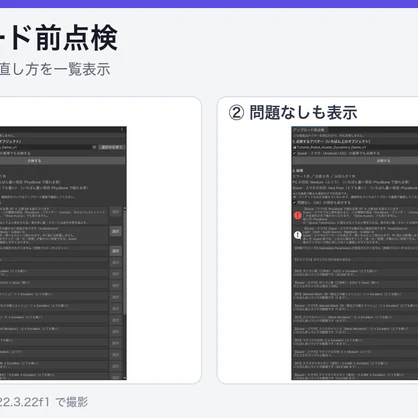Viewport: 418px width, 418px height.
Task: Click the vertical scrollbar in left screenshot's results list
Action: [125, 262]
